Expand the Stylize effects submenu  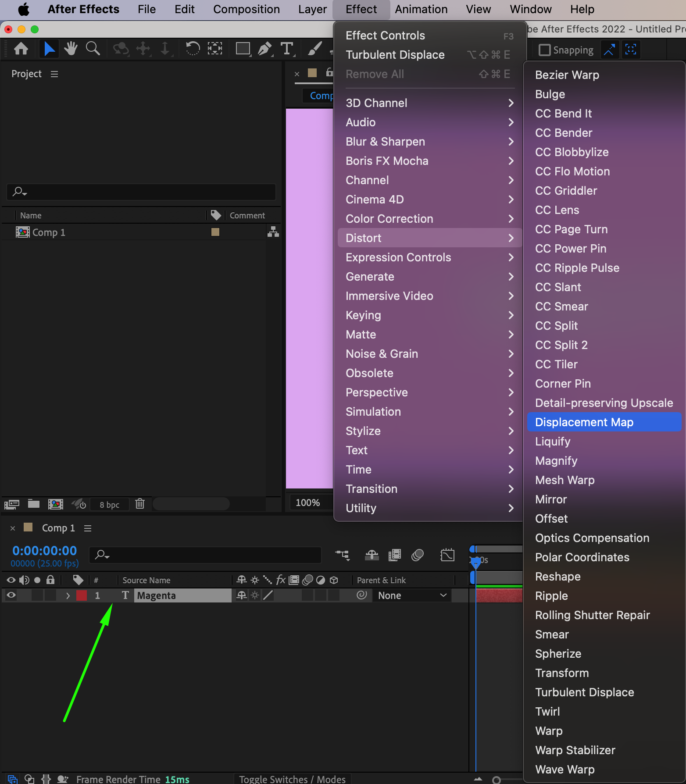[x=429, y=431]
